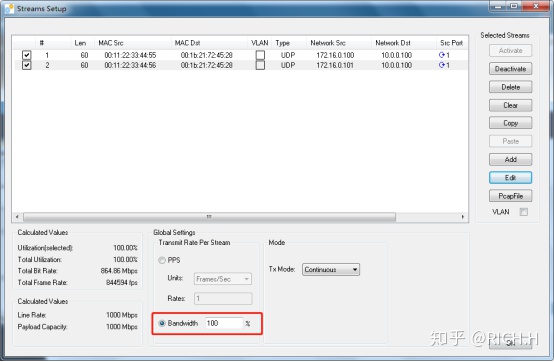The width and height of the screenshot is (554, 362).
Task: Open the Tx Mode Continuous dropdown
Action: [x=331, y=269]
